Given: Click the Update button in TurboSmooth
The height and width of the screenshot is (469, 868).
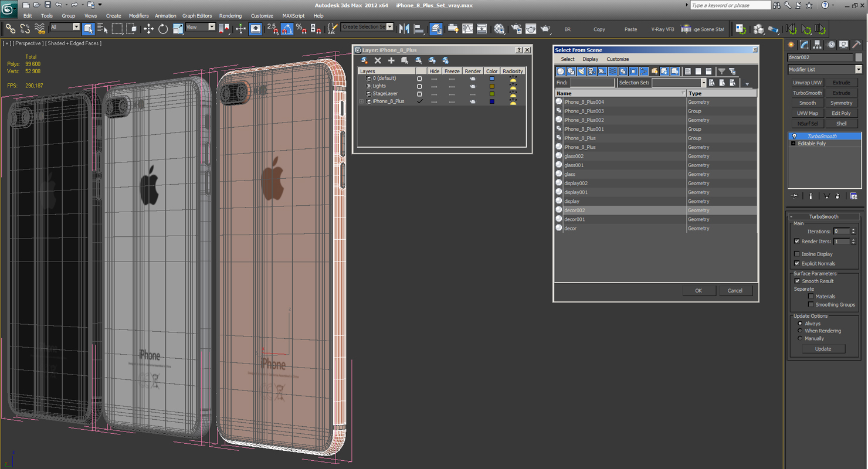Looking at the screenshot, I should coord(823,349).
